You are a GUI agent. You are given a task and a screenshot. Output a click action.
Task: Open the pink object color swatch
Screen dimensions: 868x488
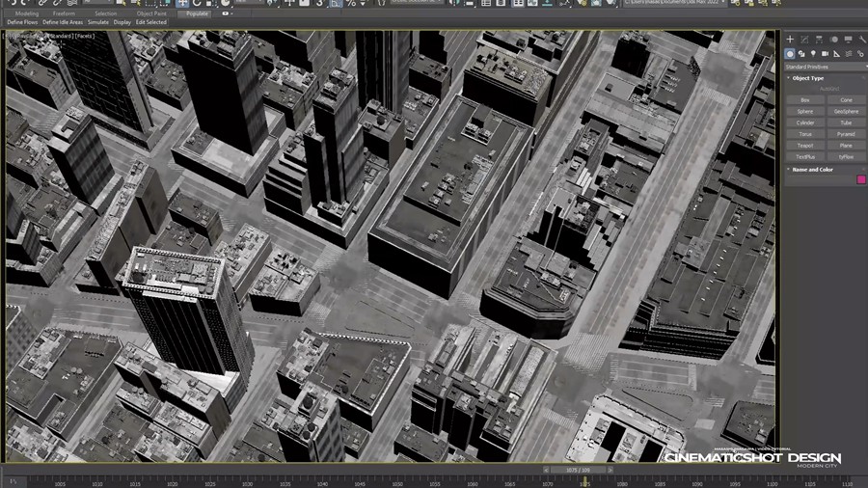(861, 179)
